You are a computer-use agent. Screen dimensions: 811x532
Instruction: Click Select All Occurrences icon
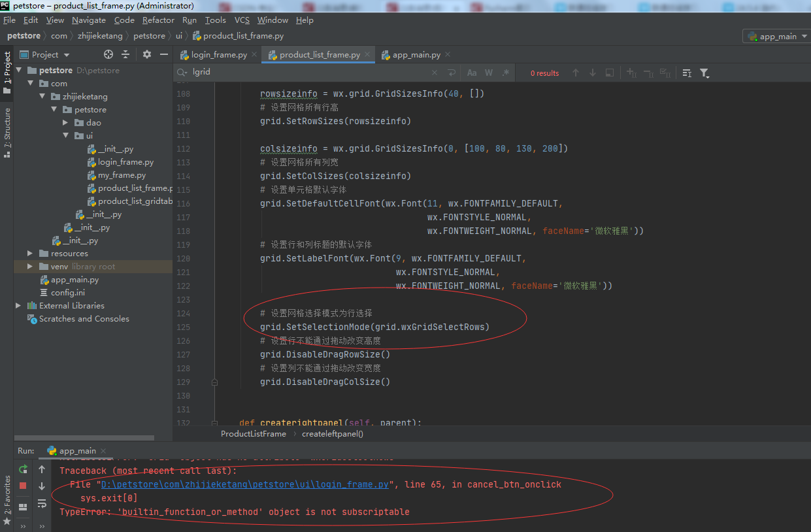tap(665, 73)
